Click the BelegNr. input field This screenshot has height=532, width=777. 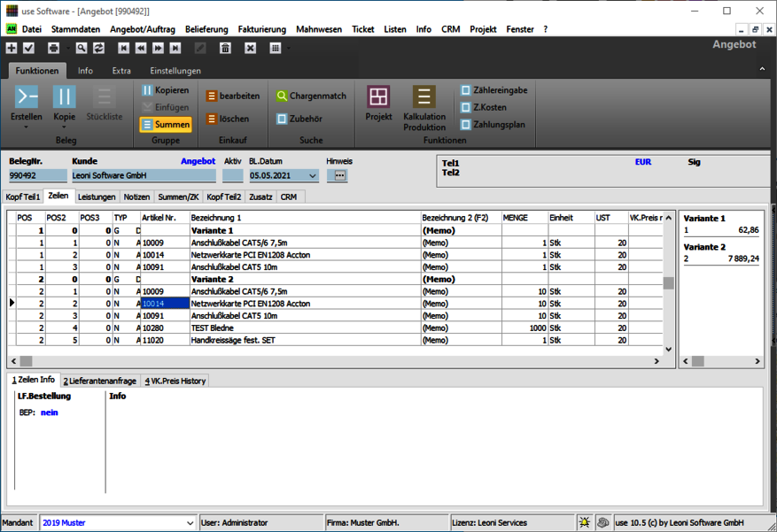tap(37, 176)
